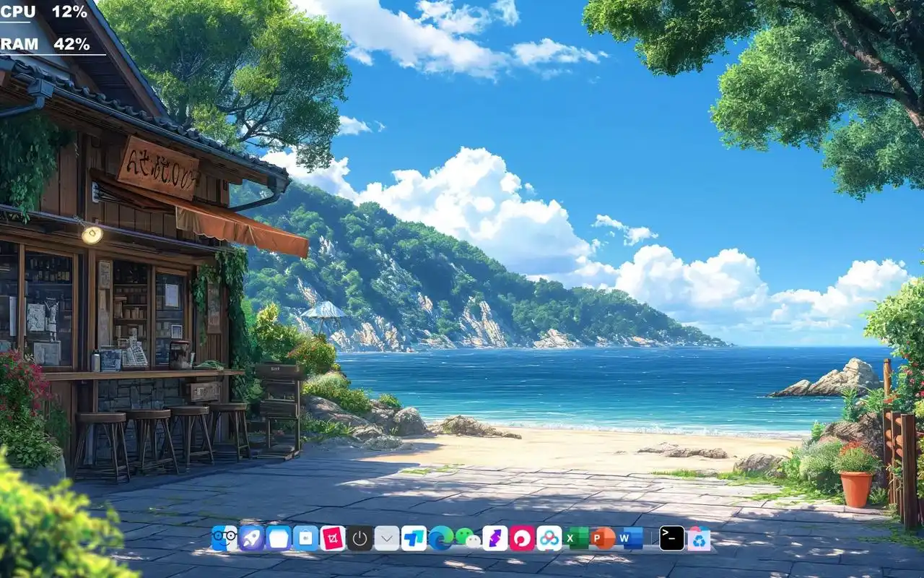This screenshot has width=924, height=578.
Task: Open uTools via the glasses icon
Action: point(224,538)
